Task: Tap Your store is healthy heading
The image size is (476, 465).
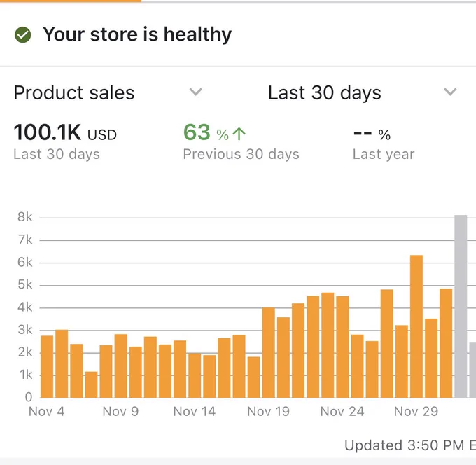Action: point(137,34)
